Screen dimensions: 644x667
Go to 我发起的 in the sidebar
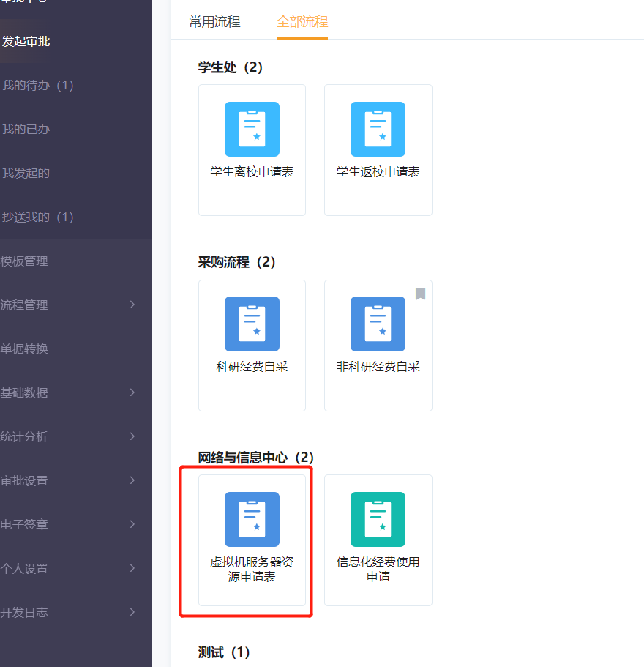pyautogui.click(x=26, y=174)
